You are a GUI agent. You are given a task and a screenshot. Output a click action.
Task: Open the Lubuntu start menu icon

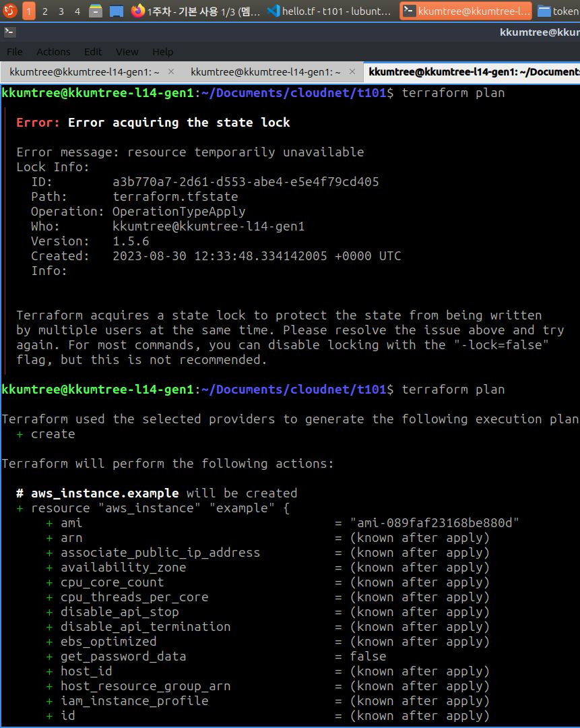(9, 10)
